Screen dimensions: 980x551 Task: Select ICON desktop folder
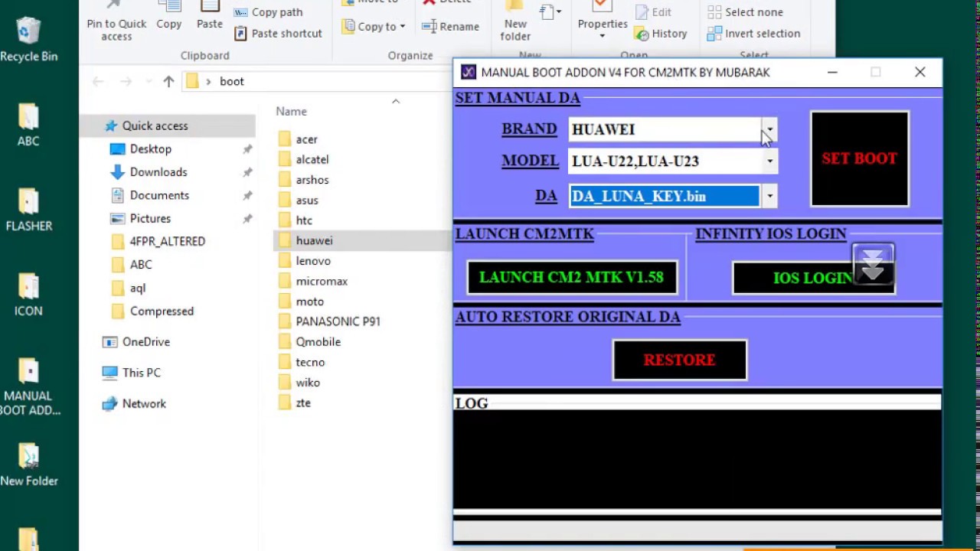[x=28, y=295]
